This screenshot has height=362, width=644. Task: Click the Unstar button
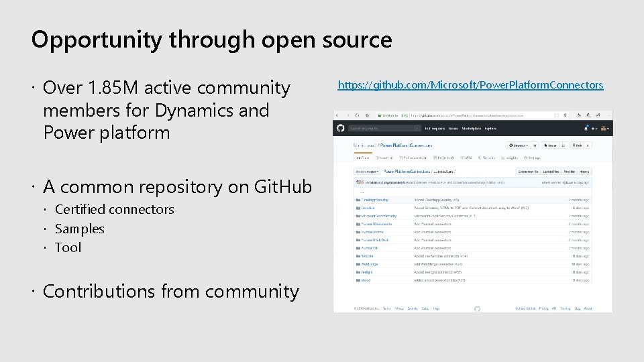point(550,145)
